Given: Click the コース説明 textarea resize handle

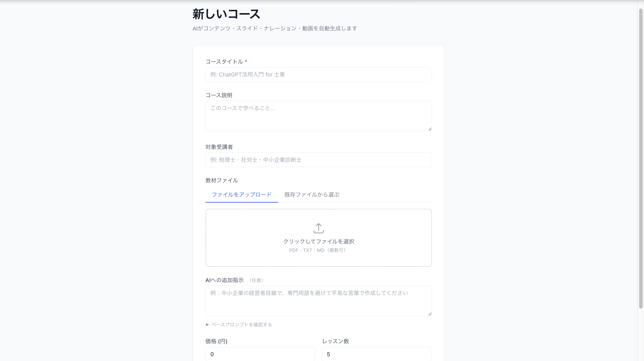Looking at the screenshot, I should tap(430, 129).
